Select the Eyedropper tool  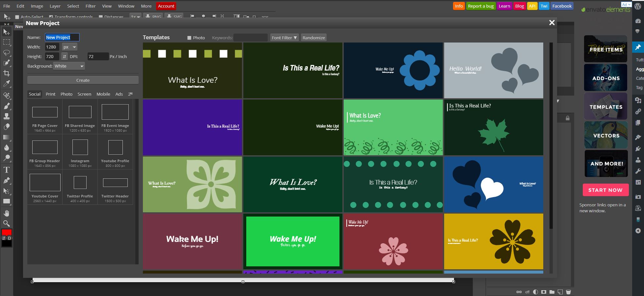[7, 84]
